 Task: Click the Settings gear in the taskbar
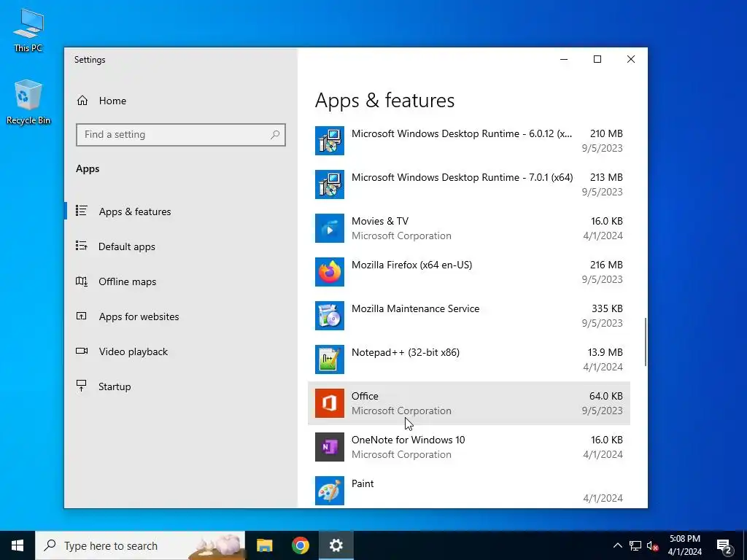(x=336, y=545)
